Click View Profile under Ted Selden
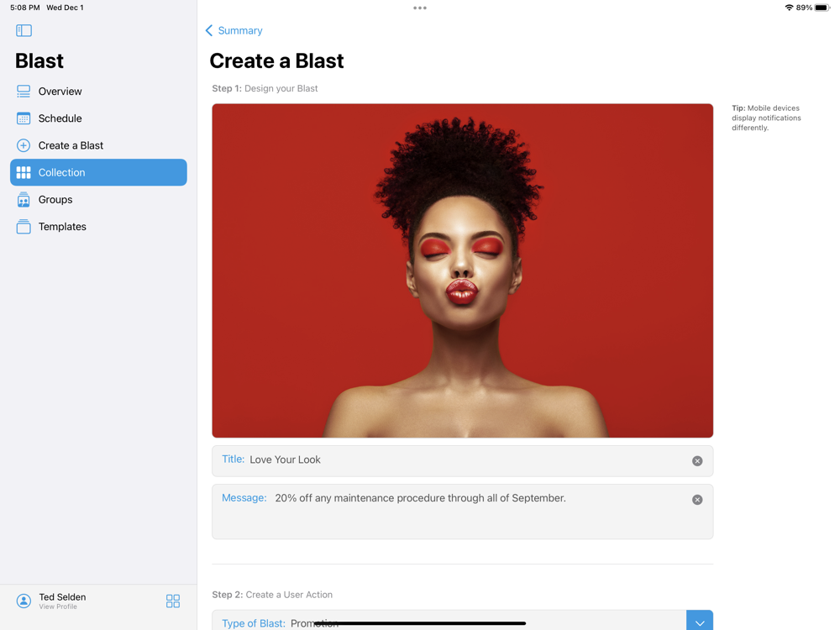Viewport: 840px width, 630px height. pyautogui.click(x=58, y=607)
